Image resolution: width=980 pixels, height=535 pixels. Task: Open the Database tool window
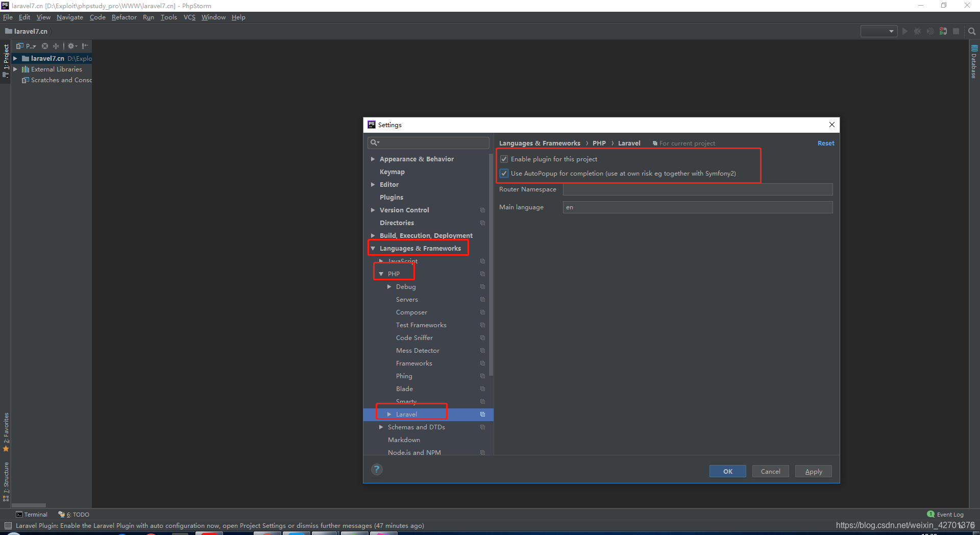click(x=974, y=61)
